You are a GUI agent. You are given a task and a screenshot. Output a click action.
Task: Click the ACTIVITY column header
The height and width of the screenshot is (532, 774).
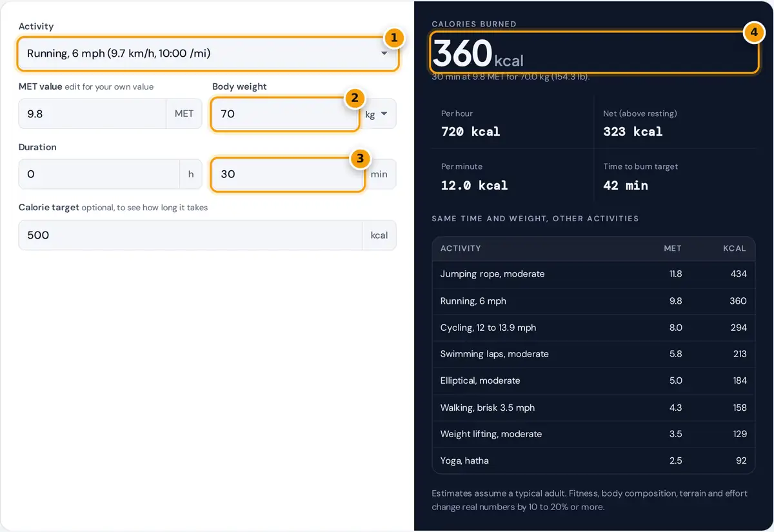coord(461,248)
